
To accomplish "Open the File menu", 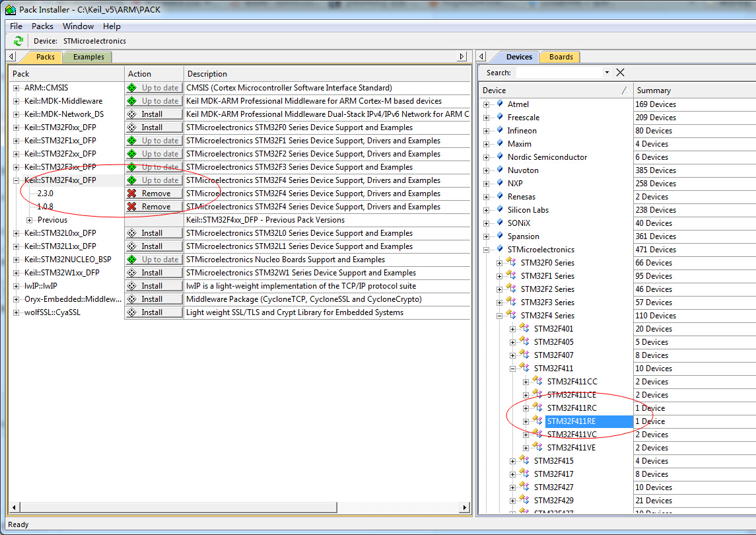I will click(x=16, y=26).
